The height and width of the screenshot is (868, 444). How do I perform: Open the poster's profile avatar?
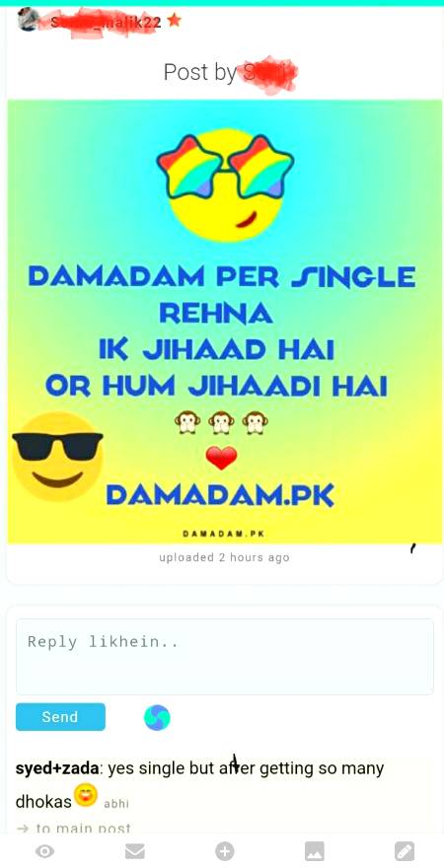click(x=29, y=20)
